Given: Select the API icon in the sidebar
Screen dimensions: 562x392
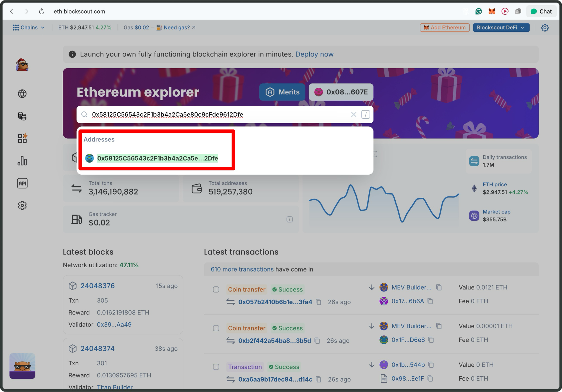Looking at the screenshot, I should 22,183.
